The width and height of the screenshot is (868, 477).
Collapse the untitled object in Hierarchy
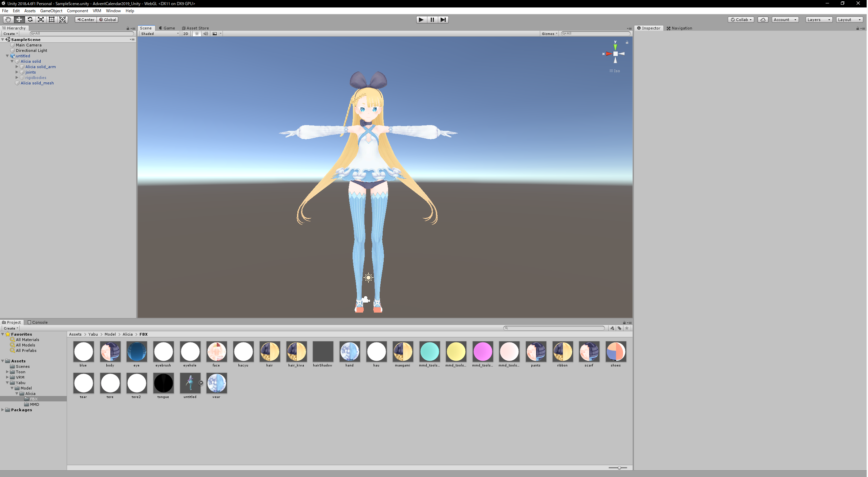pos(7,56)
